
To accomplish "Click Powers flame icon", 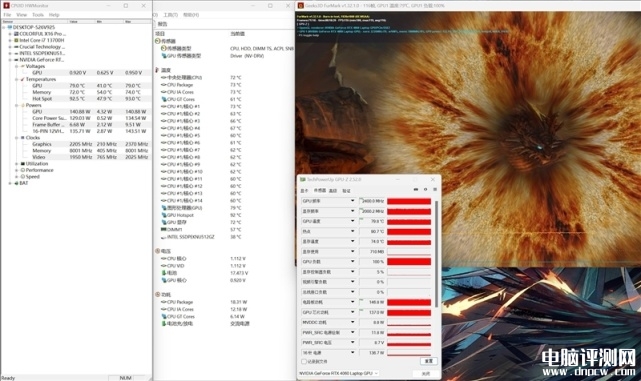I will [x=23, y=105].
